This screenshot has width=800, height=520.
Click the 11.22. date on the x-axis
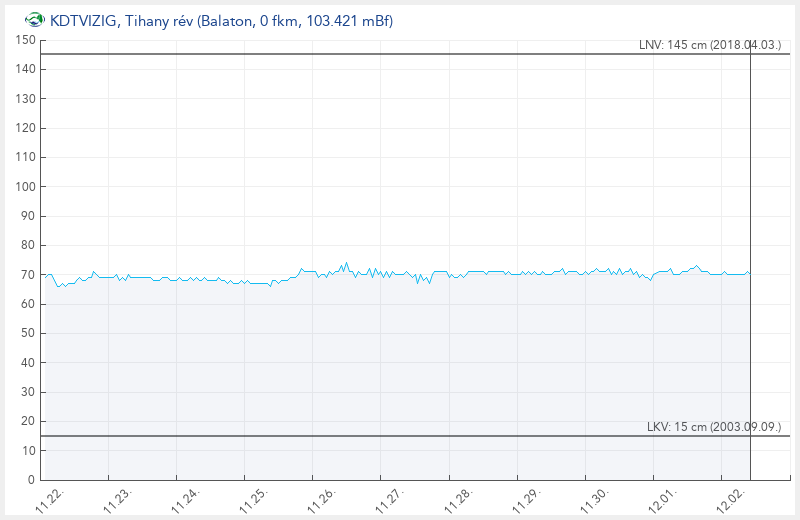tap(51, 500)
